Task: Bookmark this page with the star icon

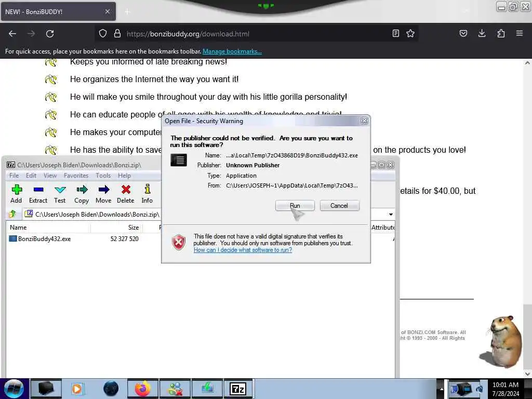Action: coord(410,34)
